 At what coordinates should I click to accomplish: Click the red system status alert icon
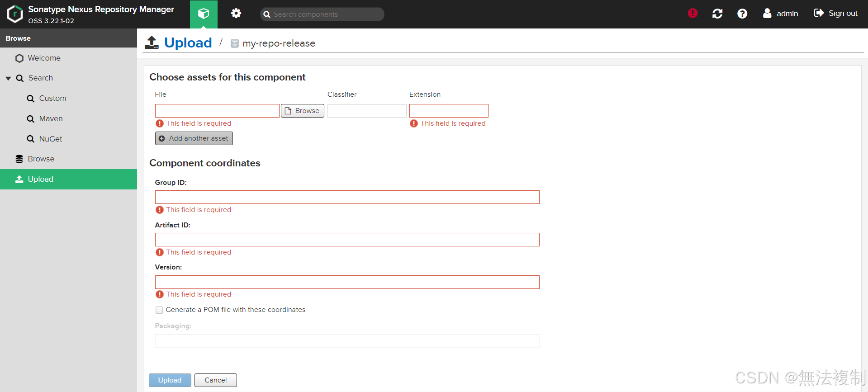click(x=693, y=14)
